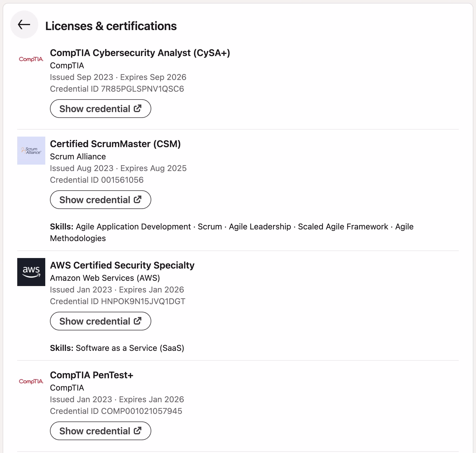The width and height of the screenshot is (476, 453).
Task: Select CompTIA issuer under PenTest+ title
Action: tap(67, 388)
